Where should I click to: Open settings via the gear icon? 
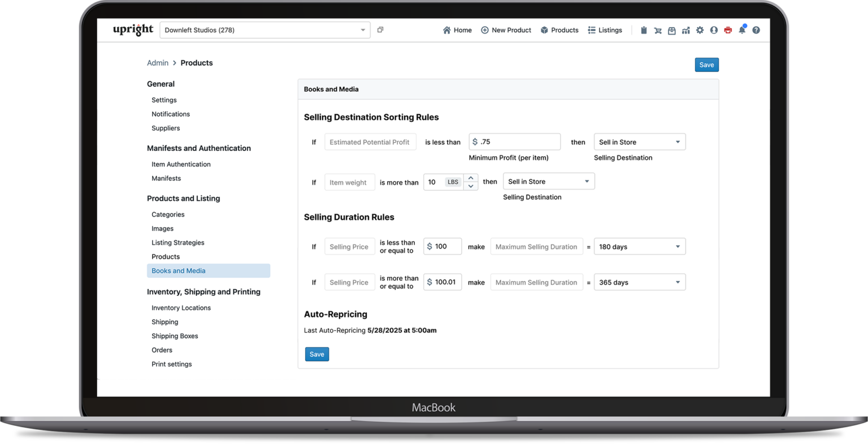click(700, 31)
